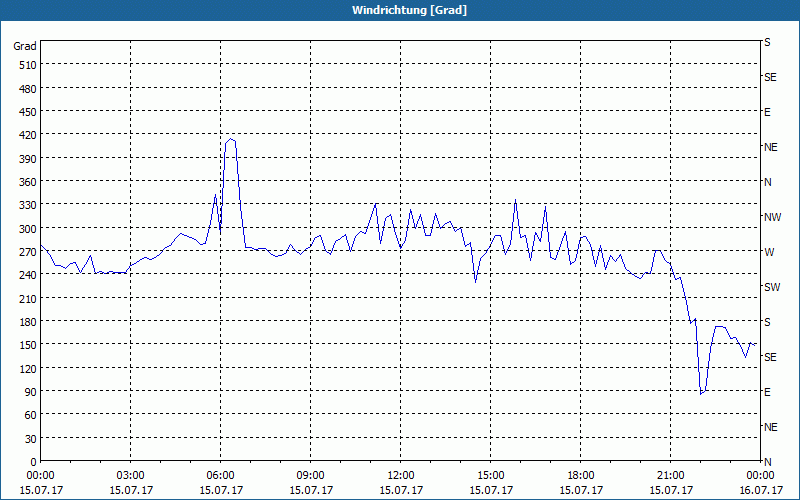Viewport: 800px width, 500px height.
Task: Click the 03:00 time axis label
Action: click(x=131, y=476)
